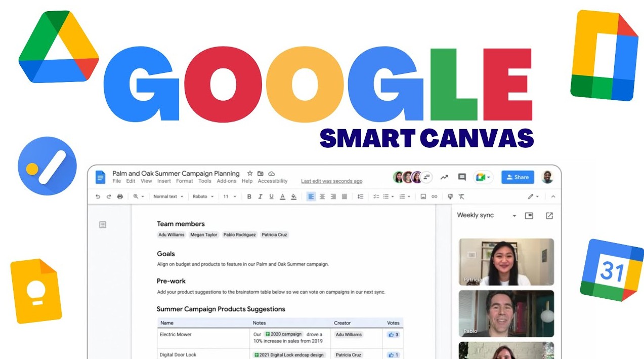Pop out the Weekly sync call
This screenshot has height=359, width=644.
pyautogui.click(x=549, y=216)
